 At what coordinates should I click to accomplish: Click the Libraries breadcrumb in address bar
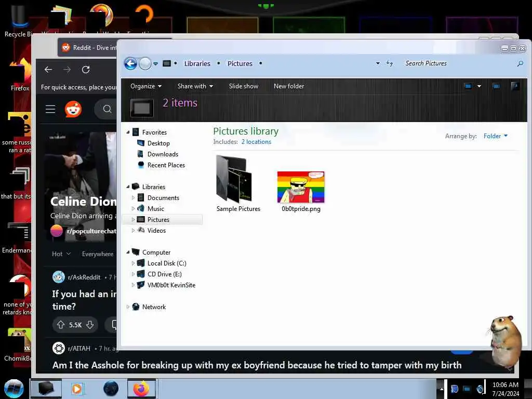(x=197, y=63)
